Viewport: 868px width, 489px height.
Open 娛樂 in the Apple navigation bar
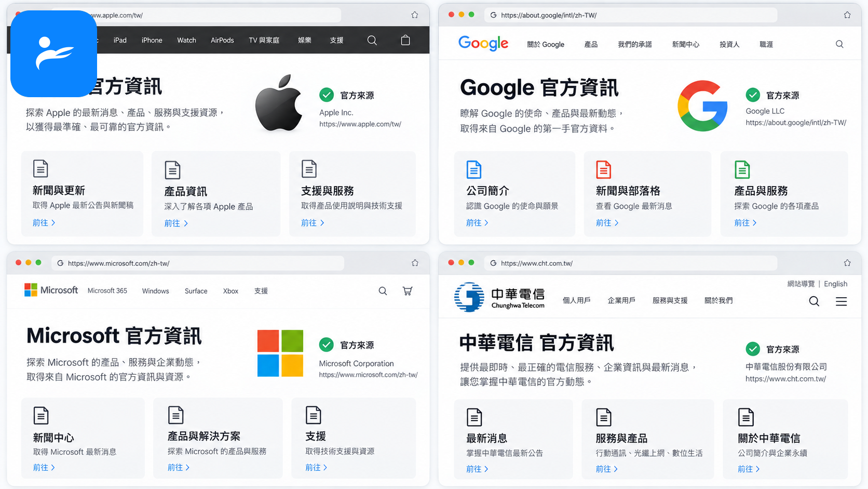[305, 40]
